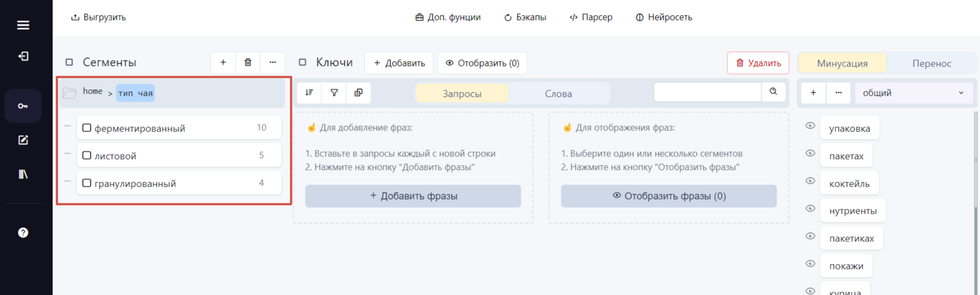980x295 pixels.
Task: Open drag handle dots for гранулированный
Action: [x=68, y=181]
